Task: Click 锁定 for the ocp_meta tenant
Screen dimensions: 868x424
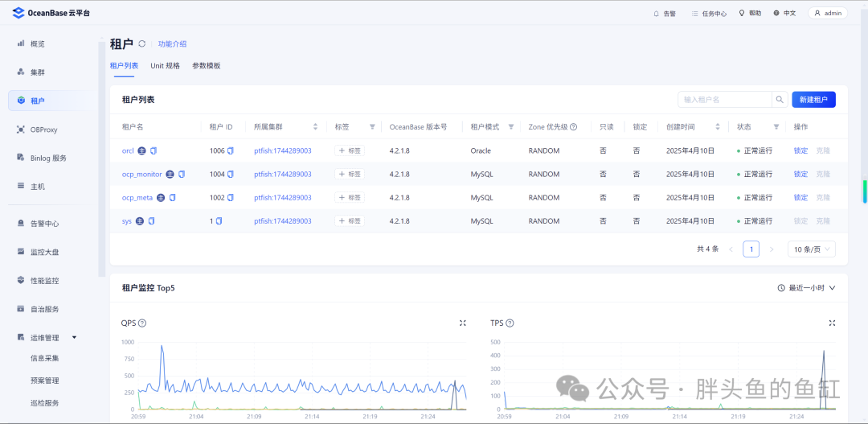Action: [x=800, y=197]
